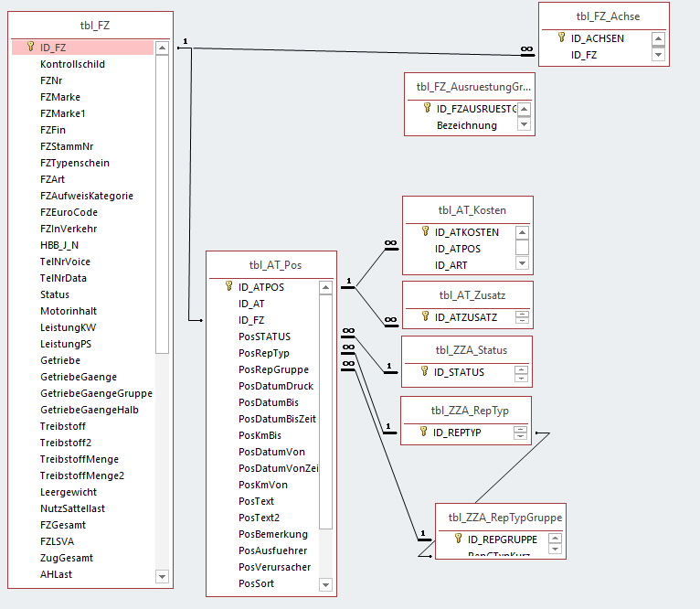Select the AHLast field

tap(56, 574)
